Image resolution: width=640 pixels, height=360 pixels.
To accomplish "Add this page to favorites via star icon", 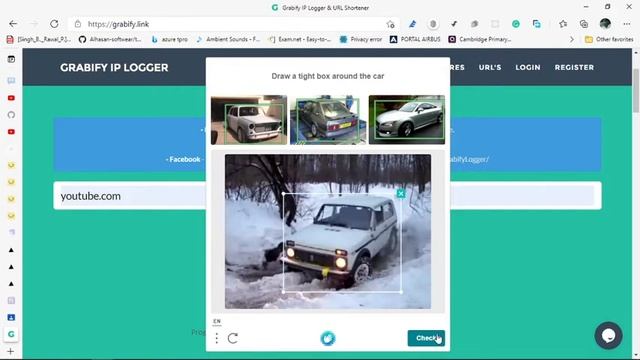I will (391, 24).
